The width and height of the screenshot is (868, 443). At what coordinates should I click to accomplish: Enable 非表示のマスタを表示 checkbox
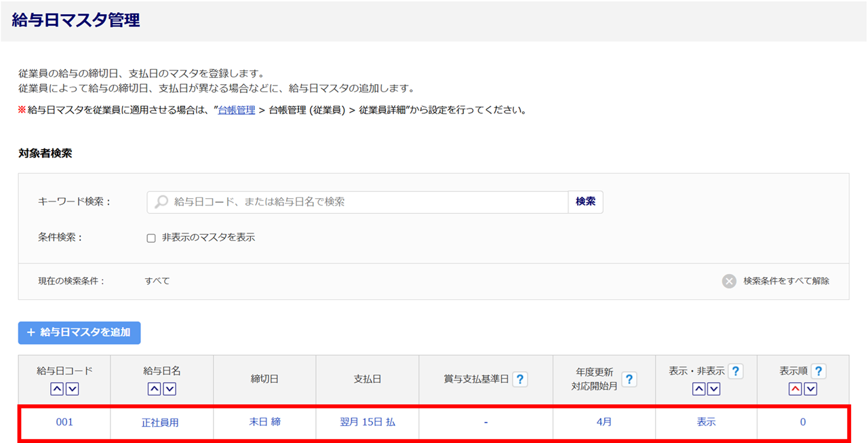coord(151,238)
